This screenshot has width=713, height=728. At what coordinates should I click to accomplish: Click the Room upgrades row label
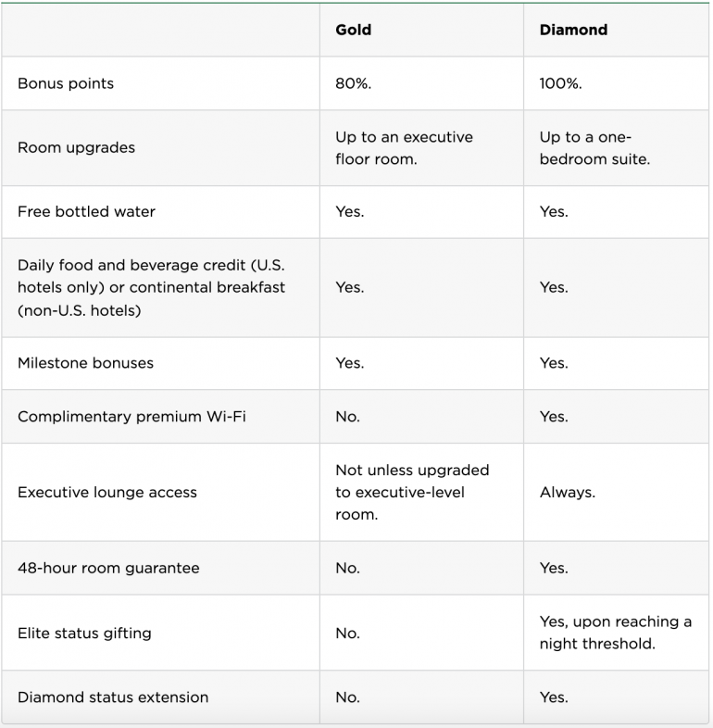[76, 147]
